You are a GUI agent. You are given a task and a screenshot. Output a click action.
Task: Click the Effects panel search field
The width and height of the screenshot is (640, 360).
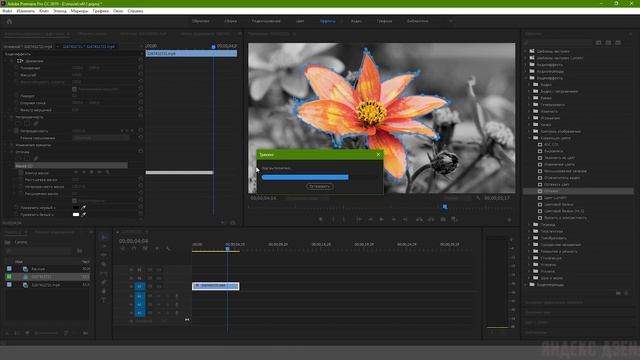(x=558, y=42)
